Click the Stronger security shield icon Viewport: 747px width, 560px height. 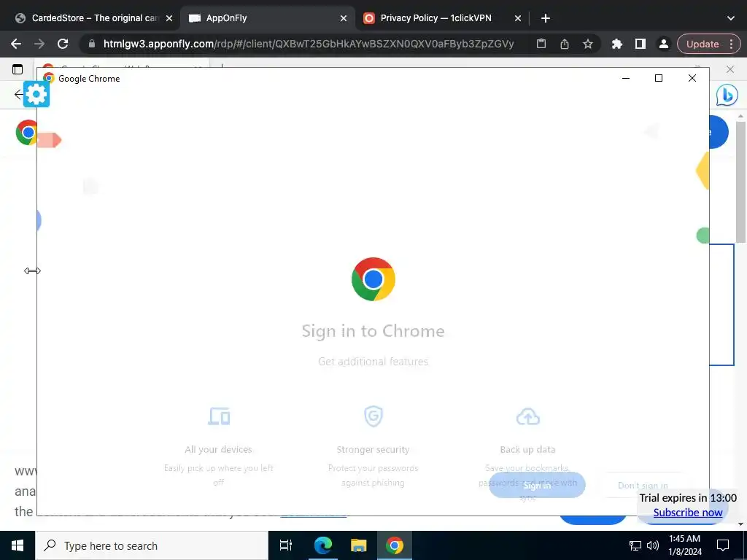[373, 416]
